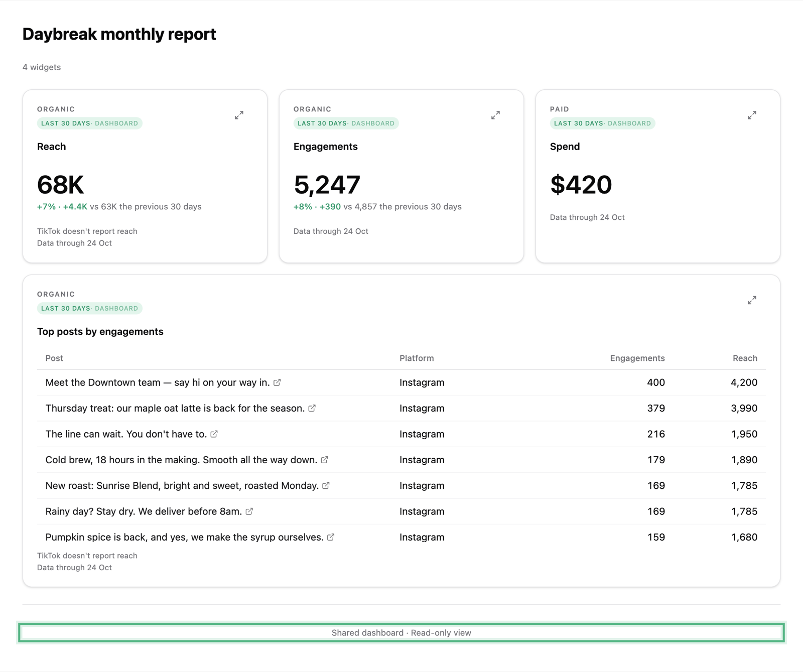
Task: Open external link for Cold brew post
Action: [x=325, y=460]
